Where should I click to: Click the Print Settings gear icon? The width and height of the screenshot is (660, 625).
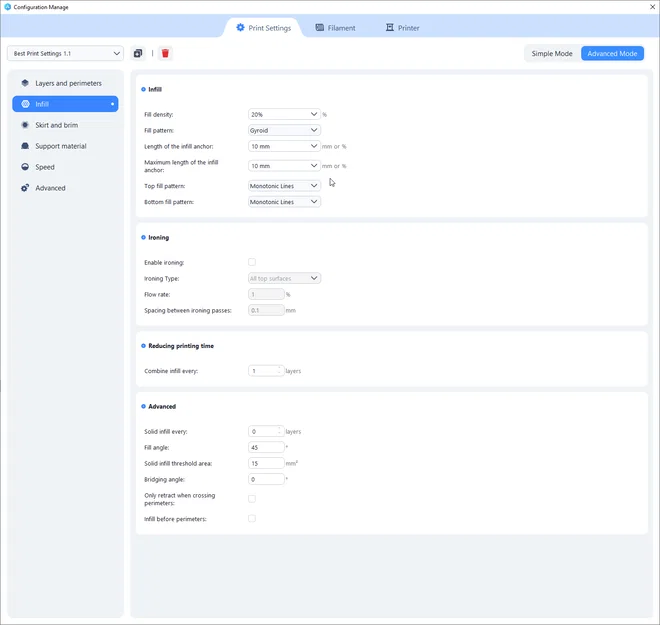coord(240,28)
